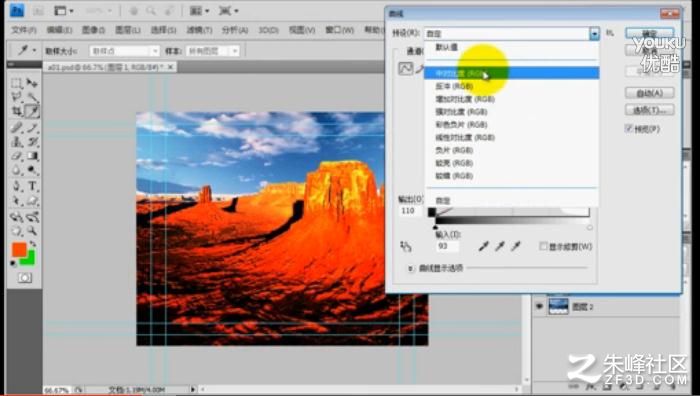
Task: Enable the 显示修剪(W) checkbox
Action: (543, 246)
